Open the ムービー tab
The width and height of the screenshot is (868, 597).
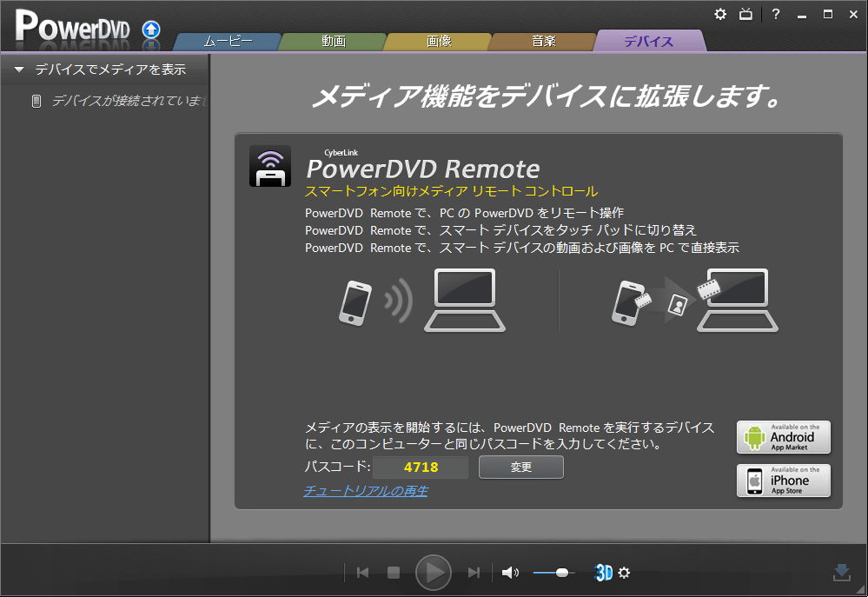coord(228,42)
